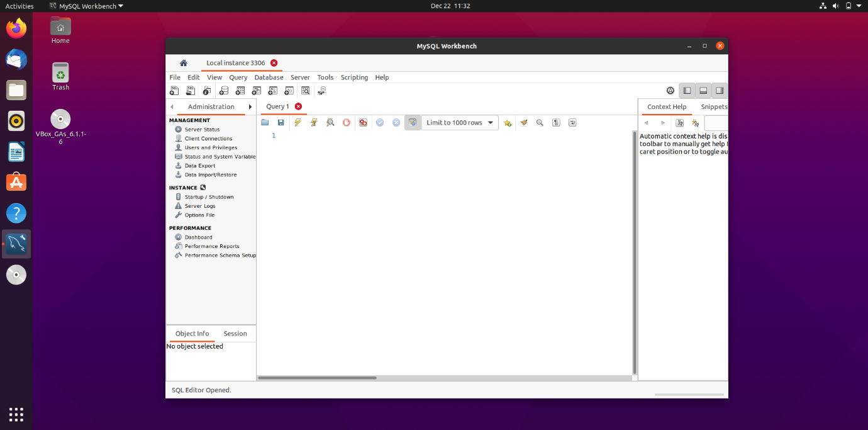This screenshot has height=430, width=868.
Task: Open the Database menu
Action: (x=269, y=77)
